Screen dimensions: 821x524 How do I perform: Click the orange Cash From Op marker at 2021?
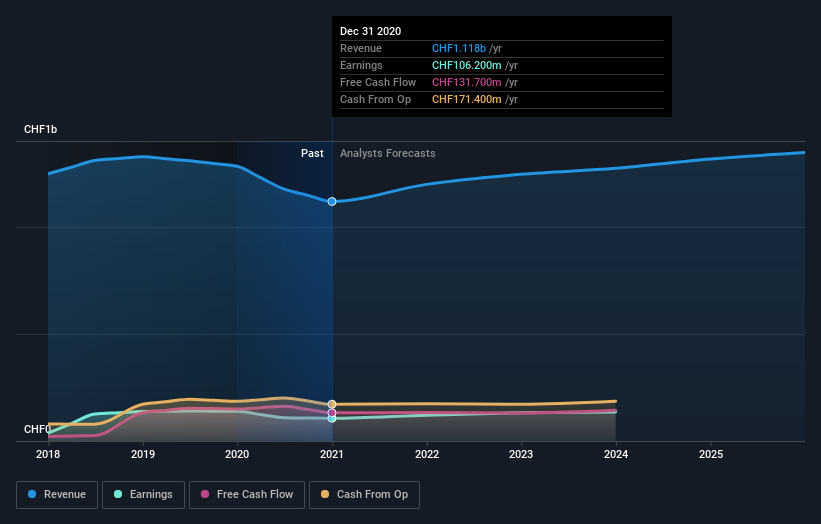click(332, 404)
